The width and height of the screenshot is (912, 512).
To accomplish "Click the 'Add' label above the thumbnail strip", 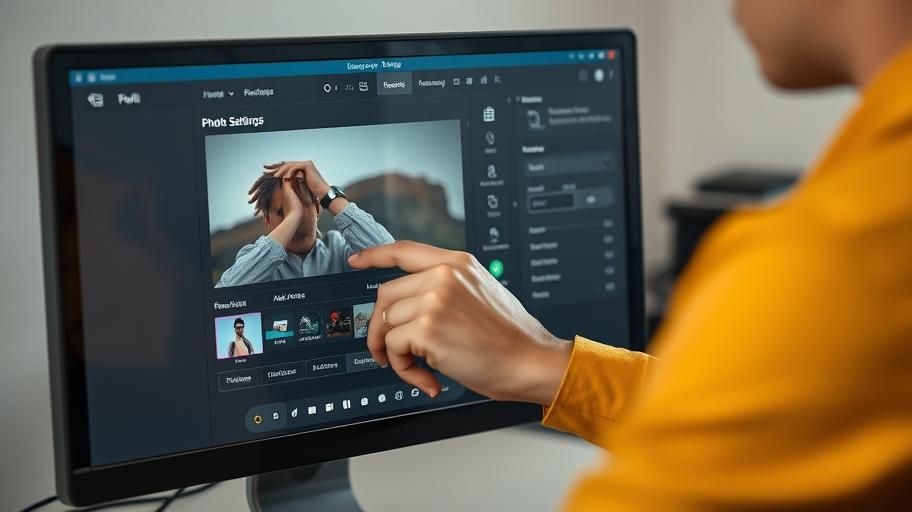I will click(289, 297).
